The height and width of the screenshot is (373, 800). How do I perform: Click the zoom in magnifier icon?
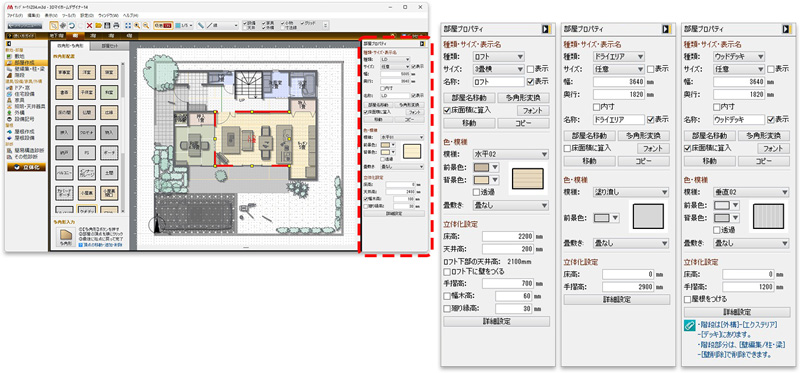point(137,26)
